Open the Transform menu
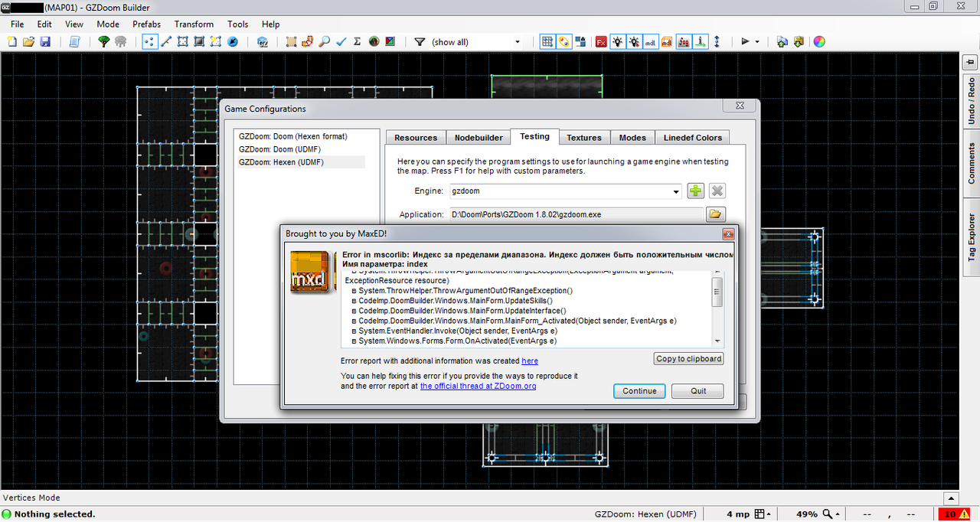 194,24
